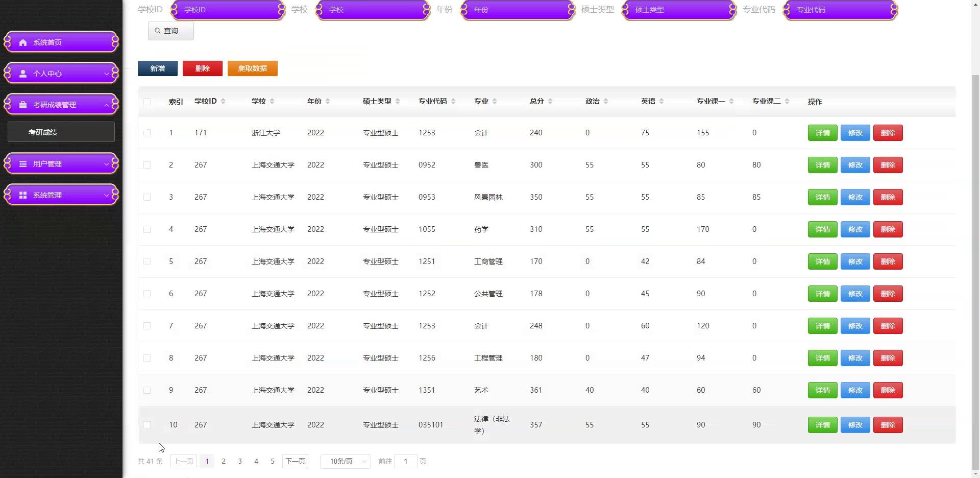This screenshot has width=980, height=478.
Task: Click the sort arrows for 政治 column
Action: click(606, 101)
